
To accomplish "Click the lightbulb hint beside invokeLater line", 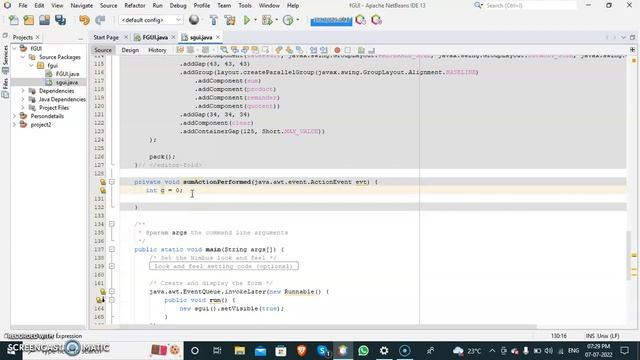I will tap(103, 292).
